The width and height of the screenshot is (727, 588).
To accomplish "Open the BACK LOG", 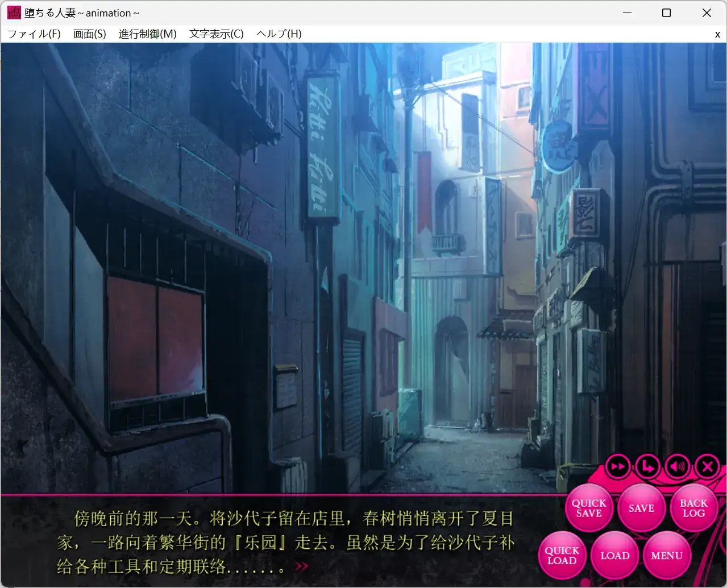I will coord(693,508).
